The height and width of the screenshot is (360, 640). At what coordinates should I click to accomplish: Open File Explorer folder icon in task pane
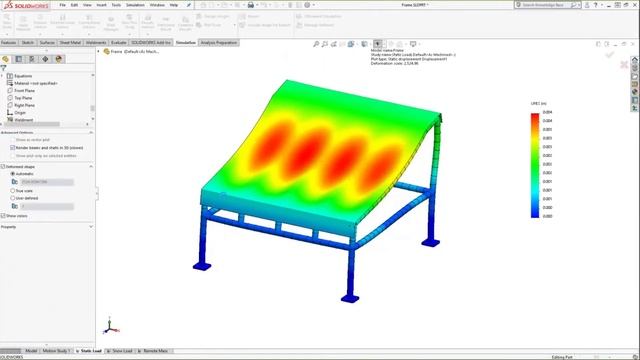click(635, 76)
